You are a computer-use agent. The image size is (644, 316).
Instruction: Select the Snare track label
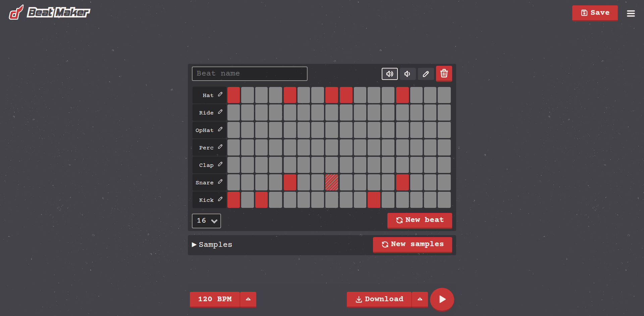tap(204, 183)
